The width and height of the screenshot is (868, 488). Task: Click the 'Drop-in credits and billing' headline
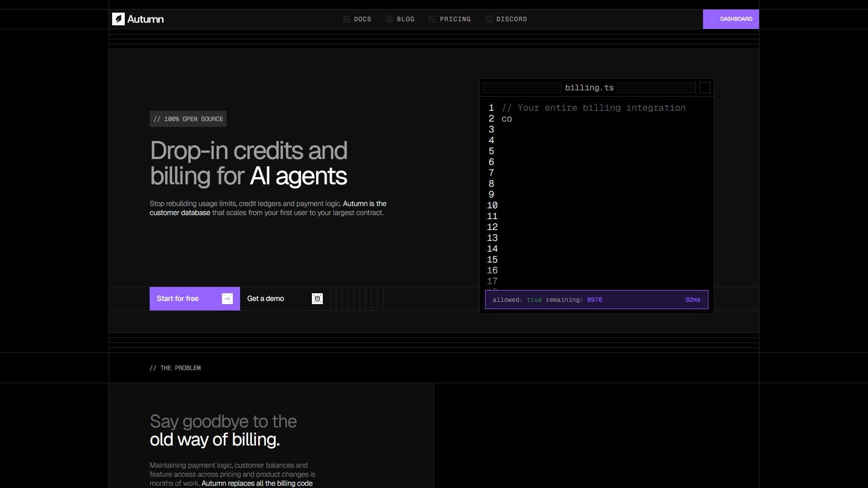point(249,163)
